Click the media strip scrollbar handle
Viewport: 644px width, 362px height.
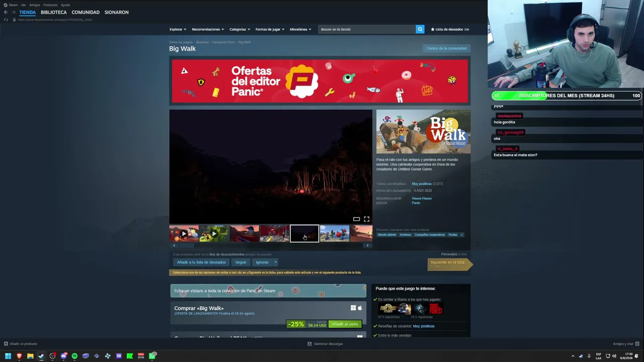(186, 245)
